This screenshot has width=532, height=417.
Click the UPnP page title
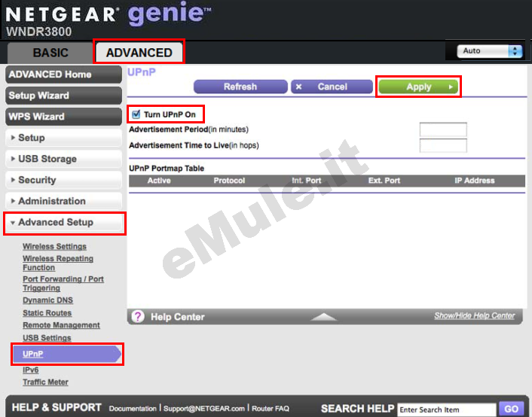point(142,72)
